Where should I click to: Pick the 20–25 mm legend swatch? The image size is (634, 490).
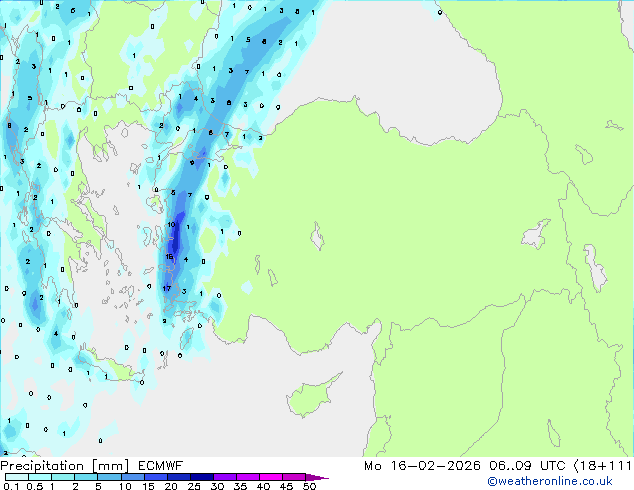pos(178,477)
